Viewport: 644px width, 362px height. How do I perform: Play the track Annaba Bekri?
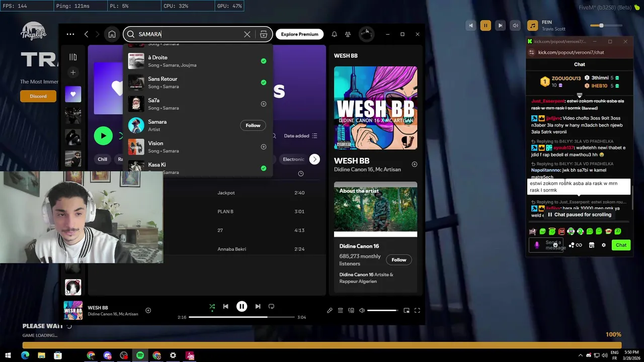click(231, 249)
